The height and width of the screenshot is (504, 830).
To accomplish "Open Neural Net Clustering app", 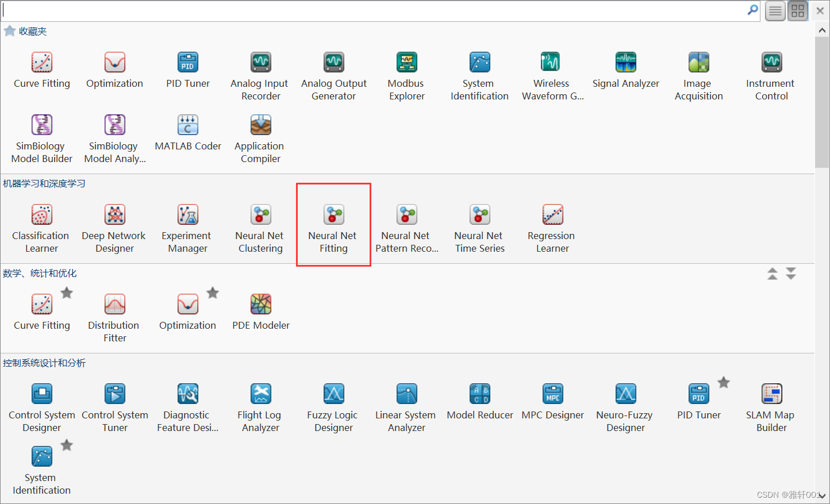I will 261,229.
